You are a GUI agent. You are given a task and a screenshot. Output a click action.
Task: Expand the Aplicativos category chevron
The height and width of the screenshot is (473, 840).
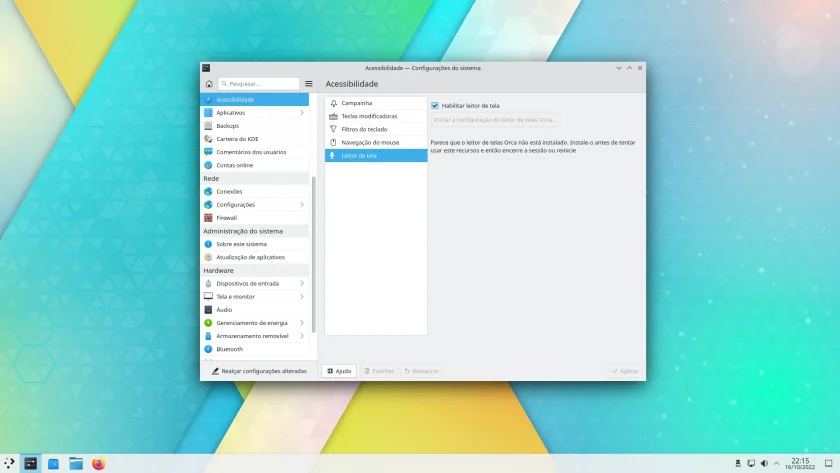pos(302,112)
